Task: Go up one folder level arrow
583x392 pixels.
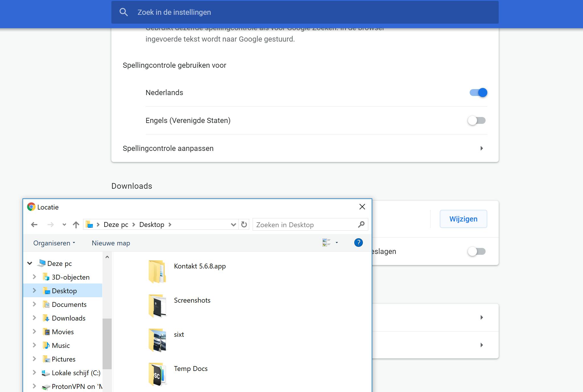Action: 76,225
